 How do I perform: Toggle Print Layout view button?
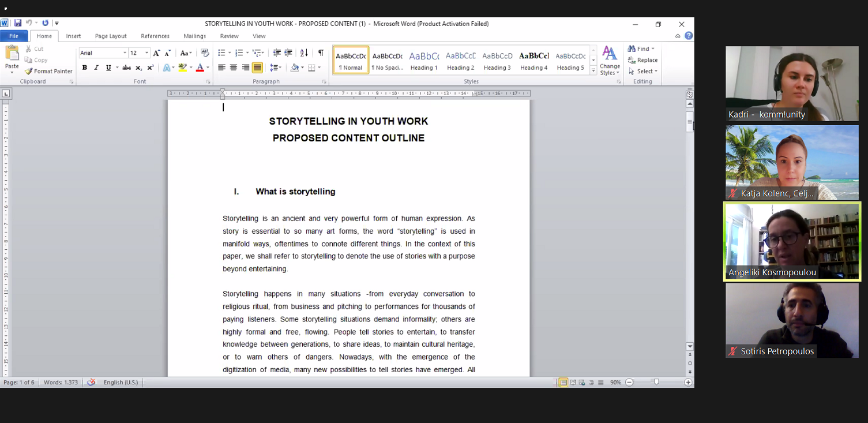point(563,383)
